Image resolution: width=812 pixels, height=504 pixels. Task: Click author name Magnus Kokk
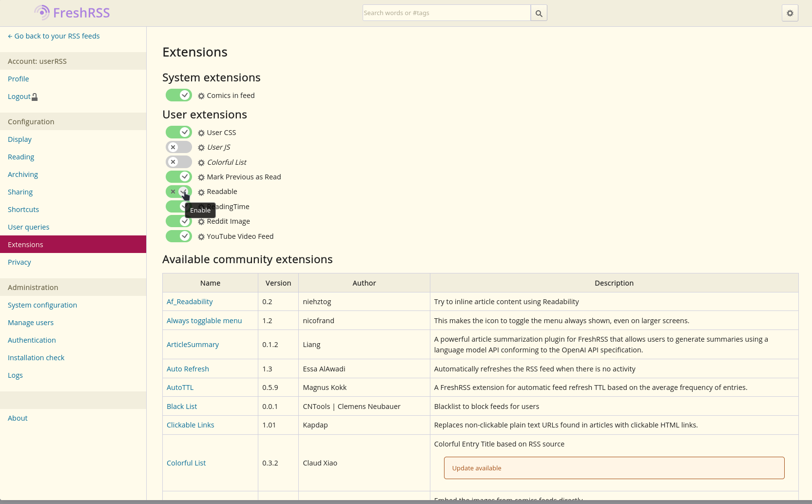coord(325,388)
